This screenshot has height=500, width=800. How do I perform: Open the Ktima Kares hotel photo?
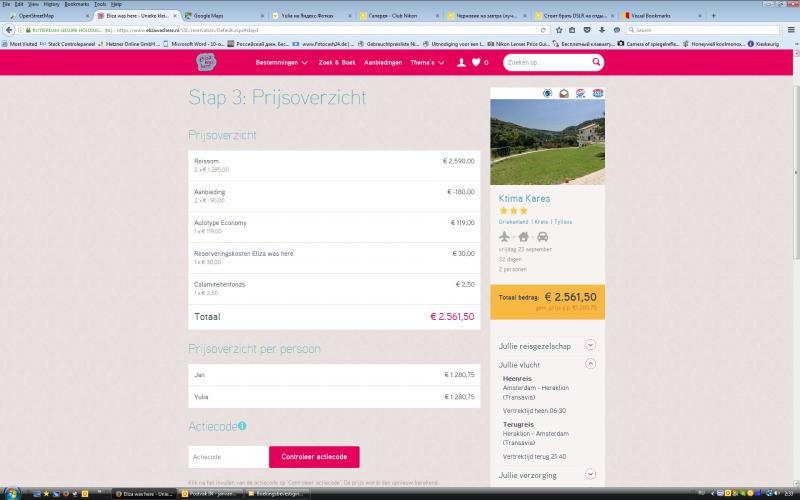(x=547, y=142)
